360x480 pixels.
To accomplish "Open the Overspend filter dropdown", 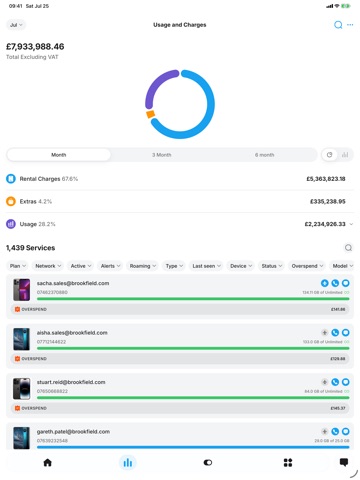I will (307, 266).
